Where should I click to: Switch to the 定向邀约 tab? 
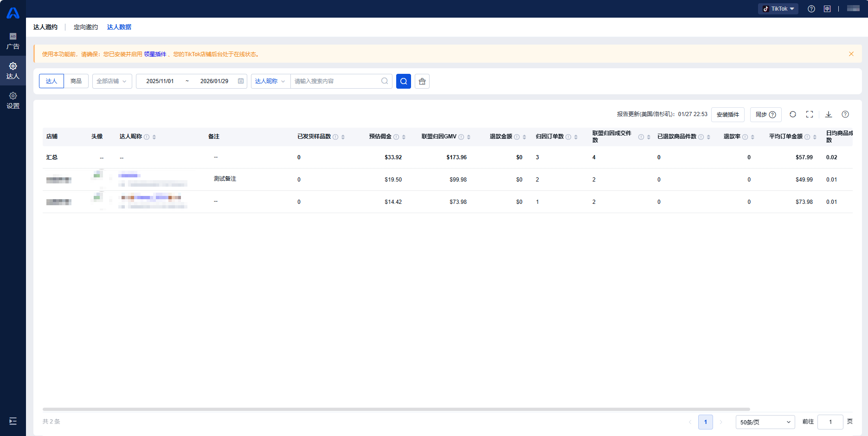tap(86, 27)
